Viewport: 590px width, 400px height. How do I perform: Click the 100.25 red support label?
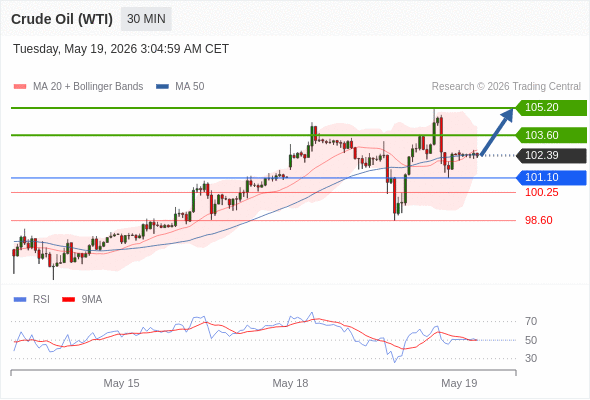(541, 193)
